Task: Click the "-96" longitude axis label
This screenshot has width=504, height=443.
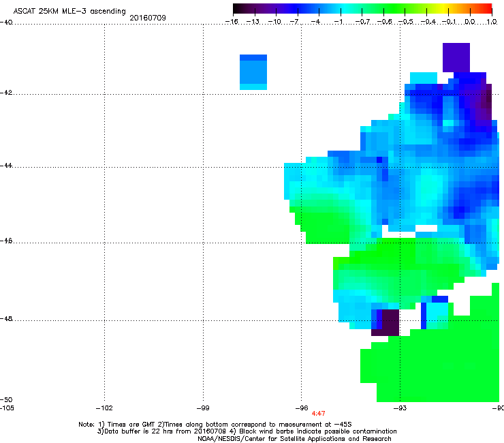Action: pos(302,408)
